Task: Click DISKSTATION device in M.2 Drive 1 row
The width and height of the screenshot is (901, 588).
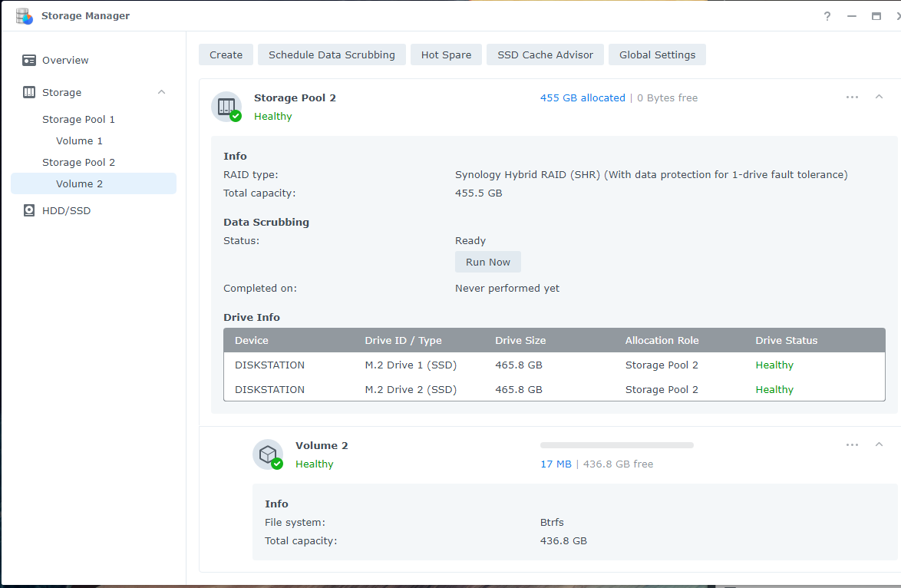Action: coord(269,365)
